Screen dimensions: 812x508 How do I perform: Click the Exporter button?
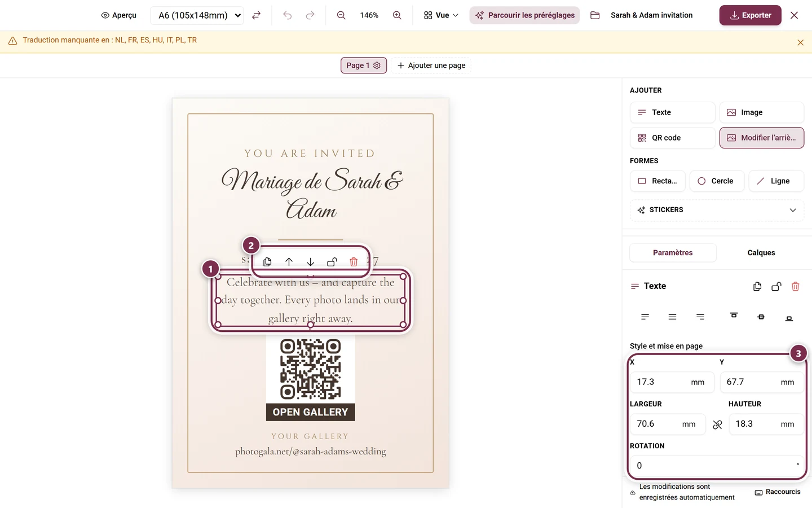[750, 15]
